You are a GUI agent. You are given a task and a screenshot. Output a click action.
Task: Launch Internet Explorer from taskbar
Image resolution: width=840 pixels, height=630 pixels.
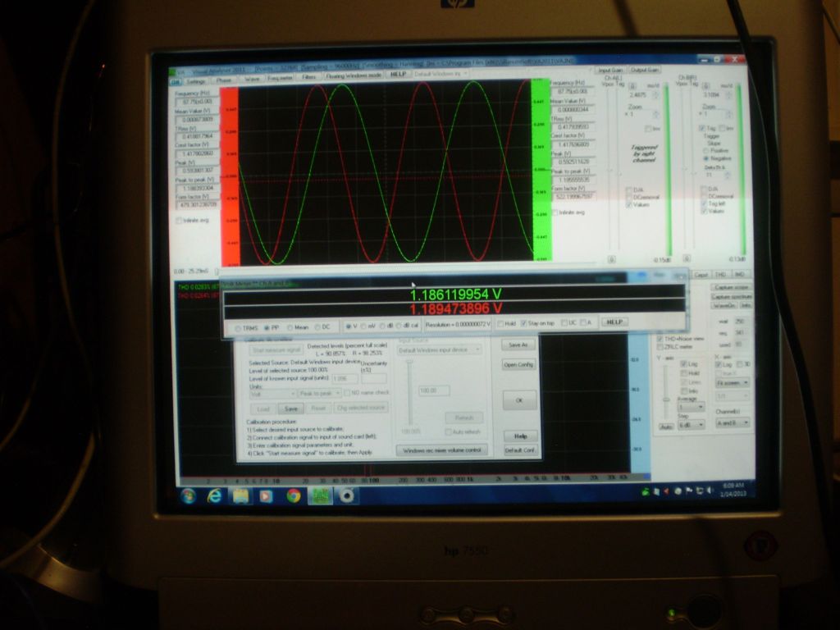click(214, 496)
